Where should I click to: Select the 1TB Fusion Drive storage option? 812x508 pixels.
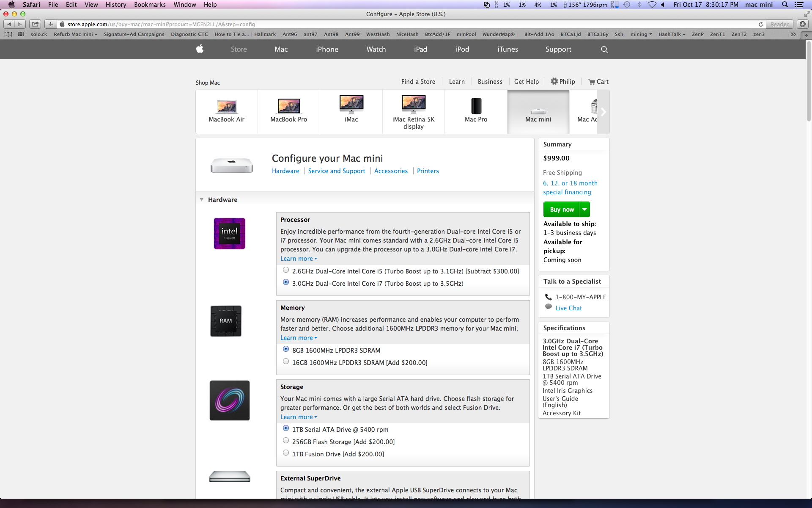[x=286, y=453]
